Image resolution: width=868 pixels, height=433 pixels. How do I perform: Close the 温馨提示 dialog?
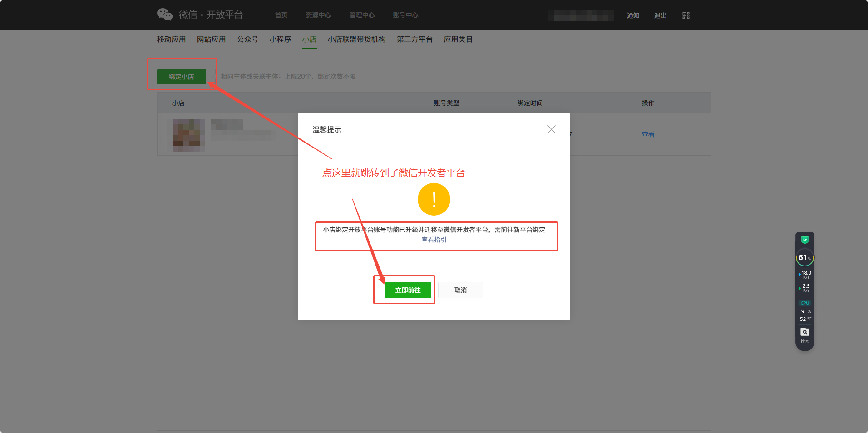552,129
